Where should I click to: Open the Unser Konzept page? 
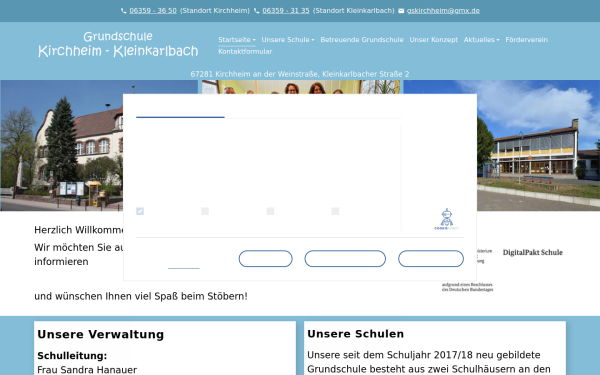click(434, 39)
